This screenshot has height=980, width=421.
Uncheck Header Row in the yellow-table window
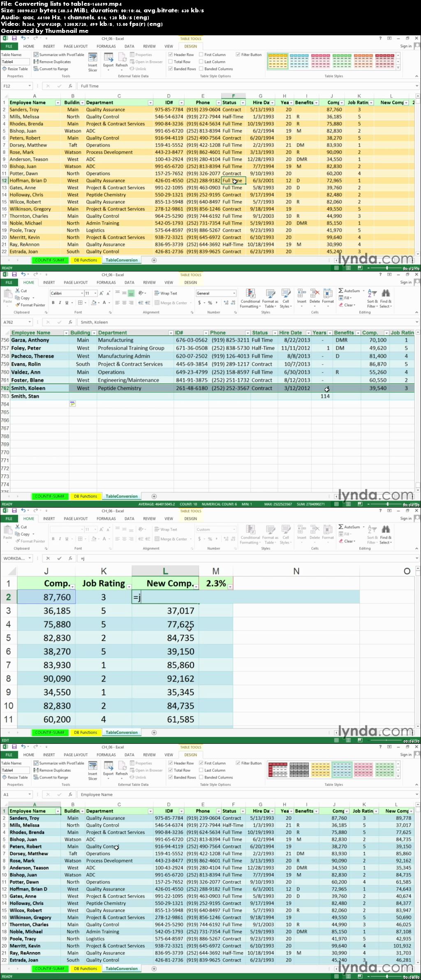(181, 55)
